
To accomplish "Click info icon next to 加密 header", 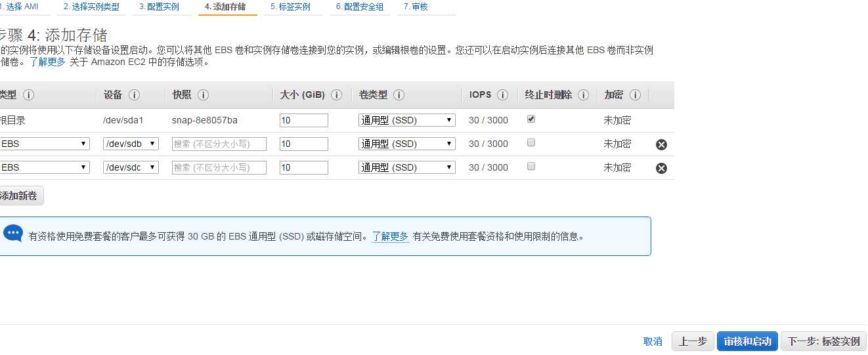I will (634, 95).
